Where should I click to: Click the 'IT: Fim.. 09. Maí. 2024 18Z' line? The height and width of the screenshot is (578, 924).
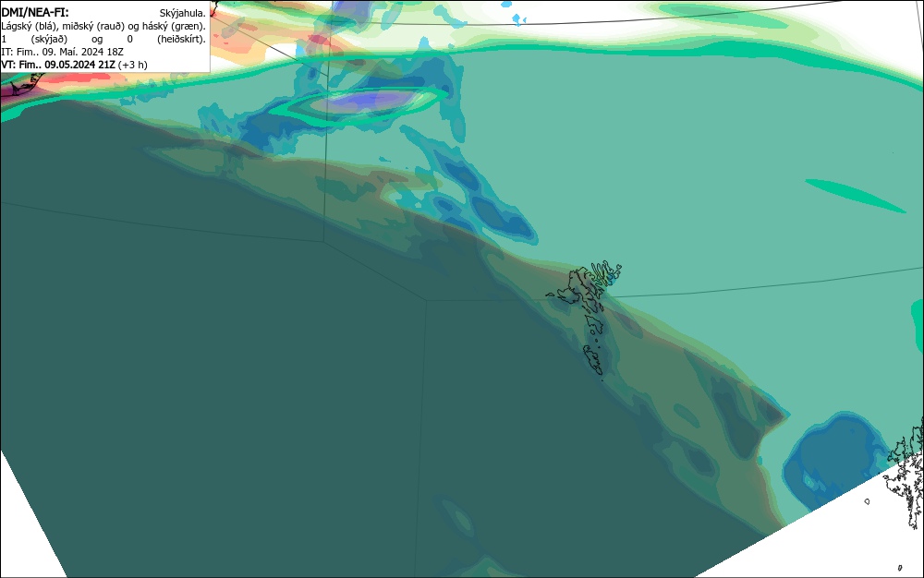tap(63, 52)
